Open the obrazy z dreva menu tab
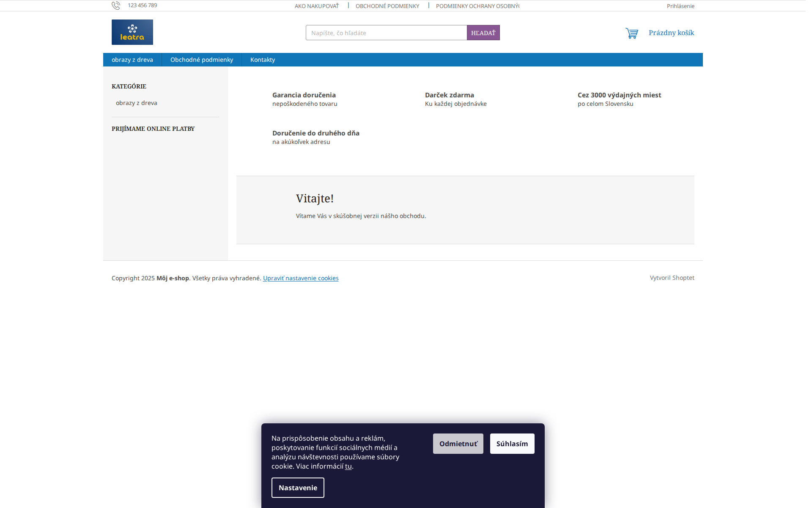812x508 pixels. click(132, 60)
